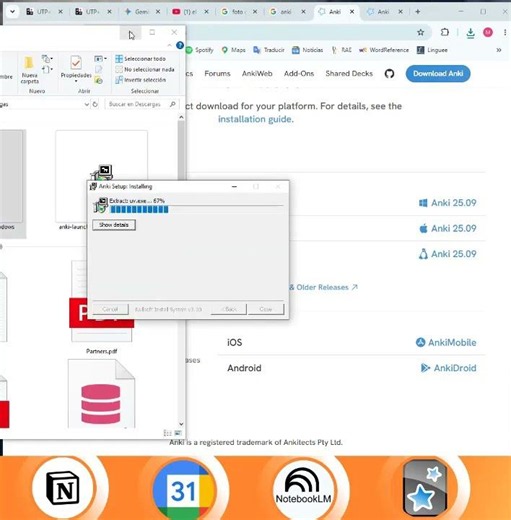The height and width of the screenshot is (520, 511).
Task: Click the Explorer scroll up arrow
Action: [181, 117]
